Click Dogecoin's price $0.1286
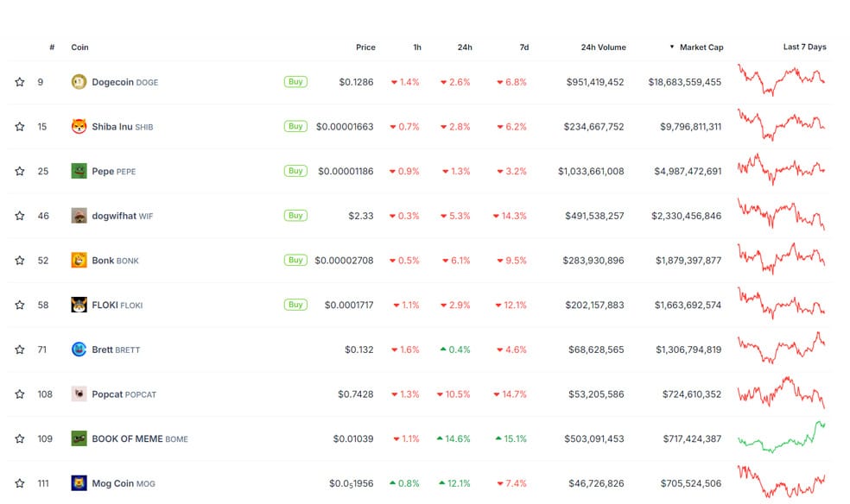 (356, 82)
